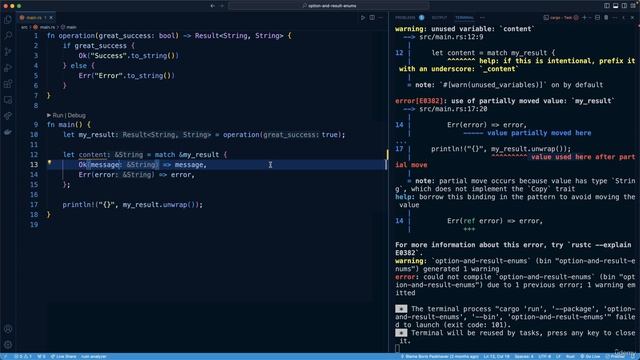Open the Accounts menu icon
Image resolution: width=640 pixels, height=360 pixels.
(8, 329)
